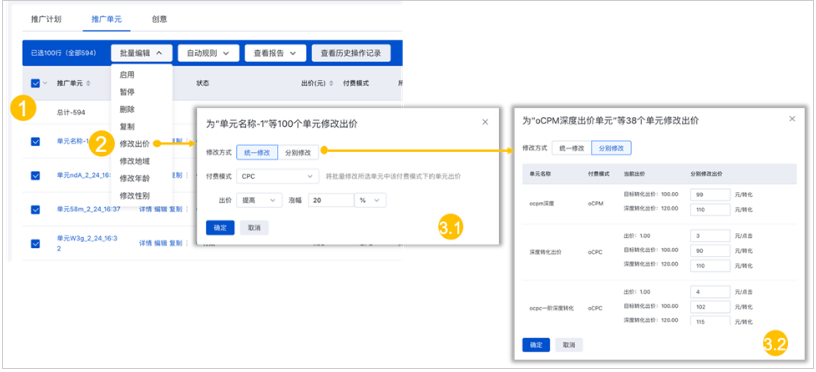Open more actions icon in 单元58m row

coord(186,209)
